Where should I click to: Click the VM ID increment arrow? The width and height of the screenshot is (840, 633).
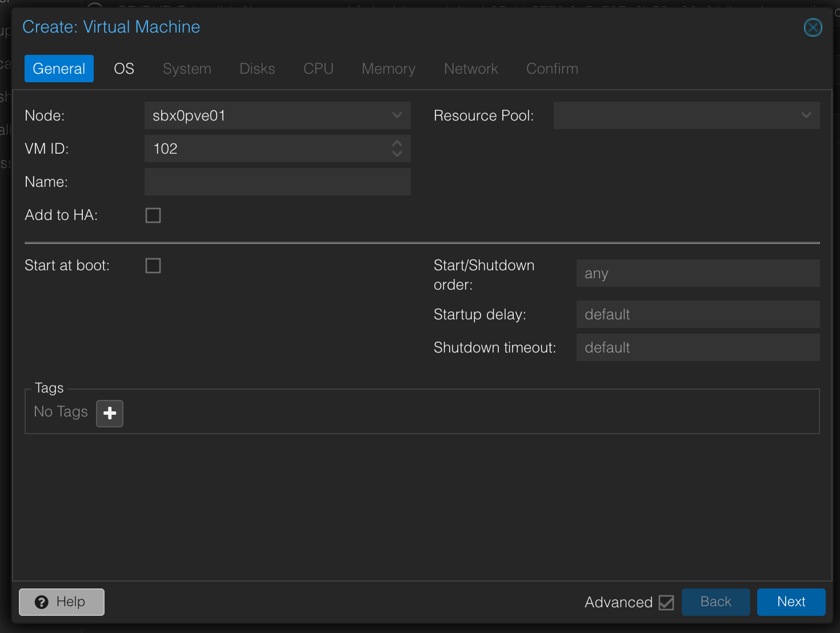pos(397,144)
